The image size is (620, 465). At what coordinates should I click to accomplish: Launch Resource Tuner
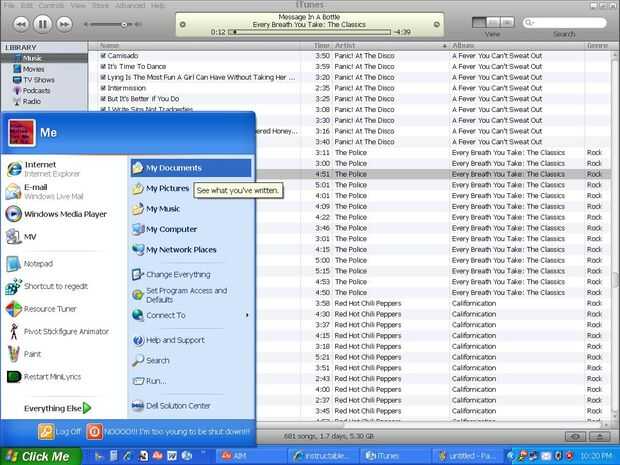click(41, 309)
